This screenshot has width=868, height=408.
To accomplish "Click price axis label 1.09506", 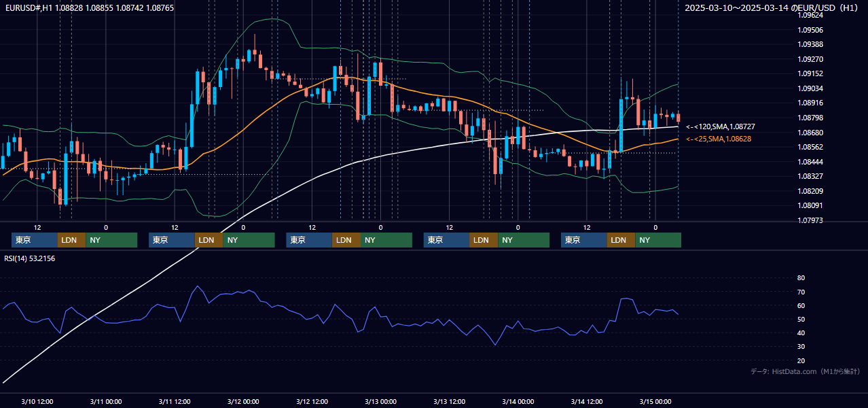I will coord(810,30).
